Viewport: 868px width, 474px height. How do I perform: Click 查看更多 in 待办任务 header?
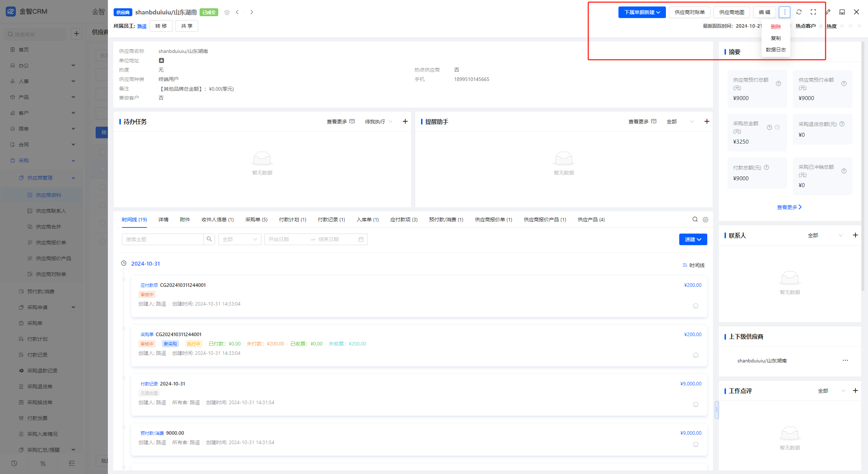[341, 122]
